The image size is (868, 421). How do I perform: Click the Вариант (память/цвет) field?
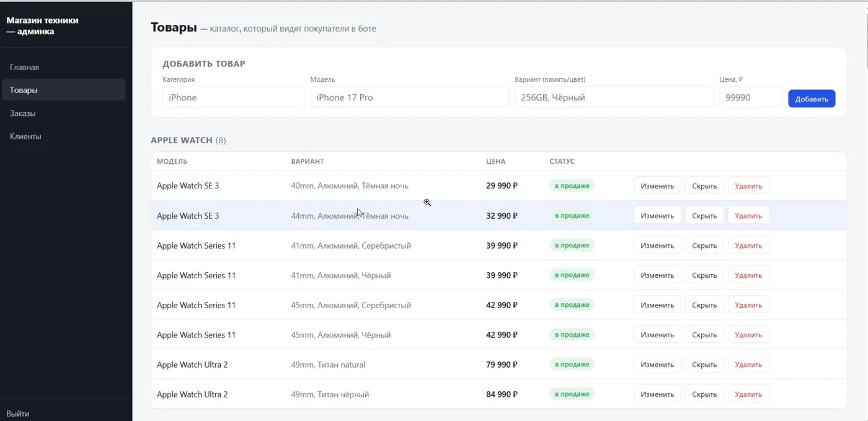point(614,97)
